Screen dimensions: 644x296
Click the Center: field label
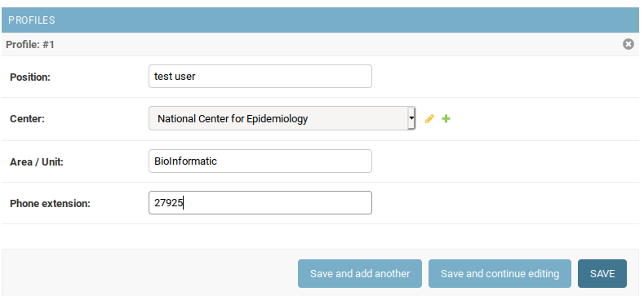(x=27, y=119)
